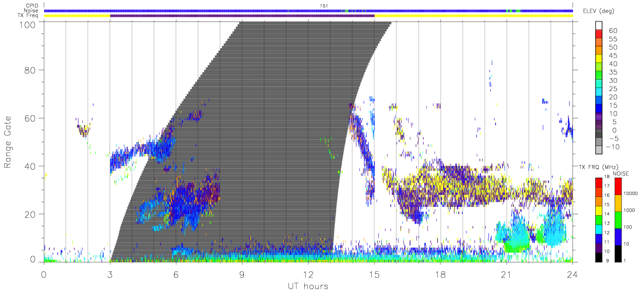Click the 'TX Freq' label at top left
The width and height of the screenshot is (644, 297).
29,16
